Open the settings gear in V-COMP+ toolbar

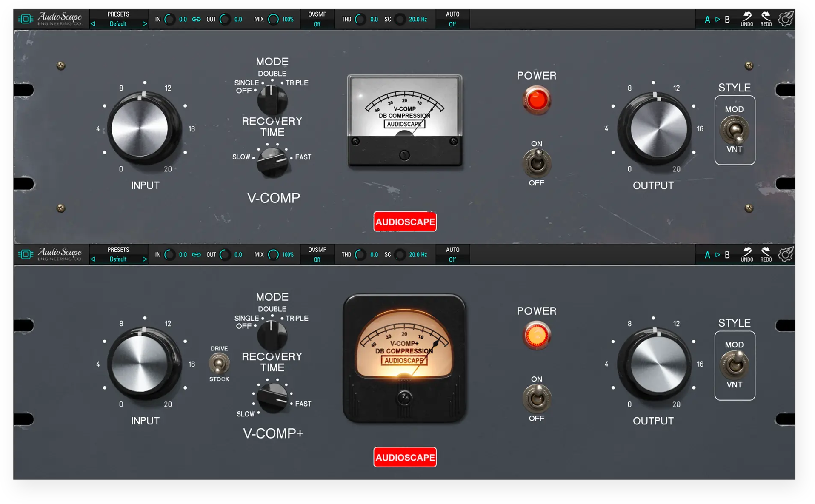[785, 254]
